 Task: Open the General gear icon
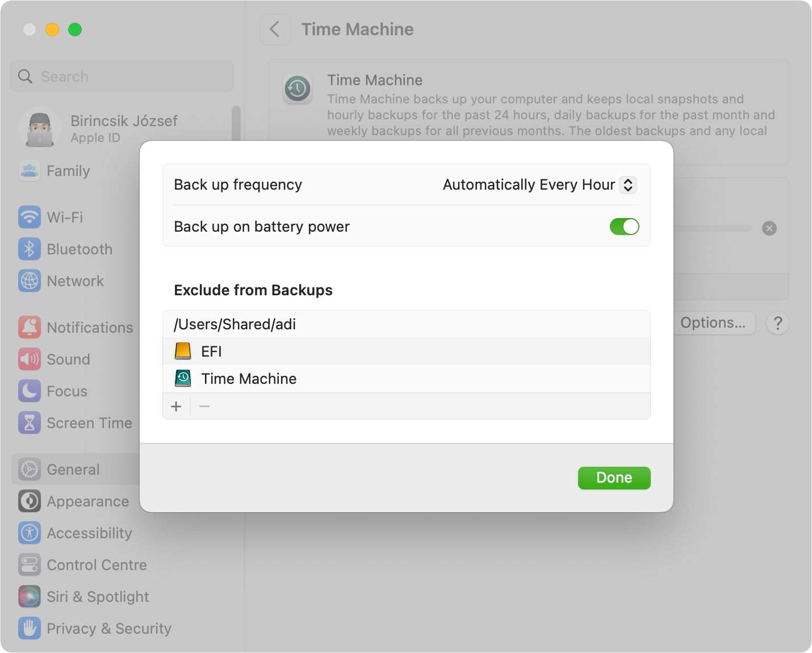pyautogui.click(x=30, y=469)
